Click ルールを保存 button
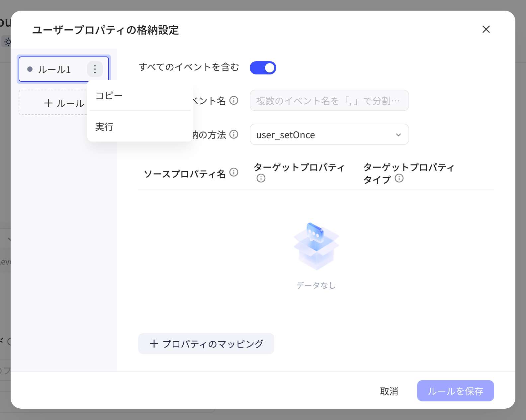 tap(456, 391)
